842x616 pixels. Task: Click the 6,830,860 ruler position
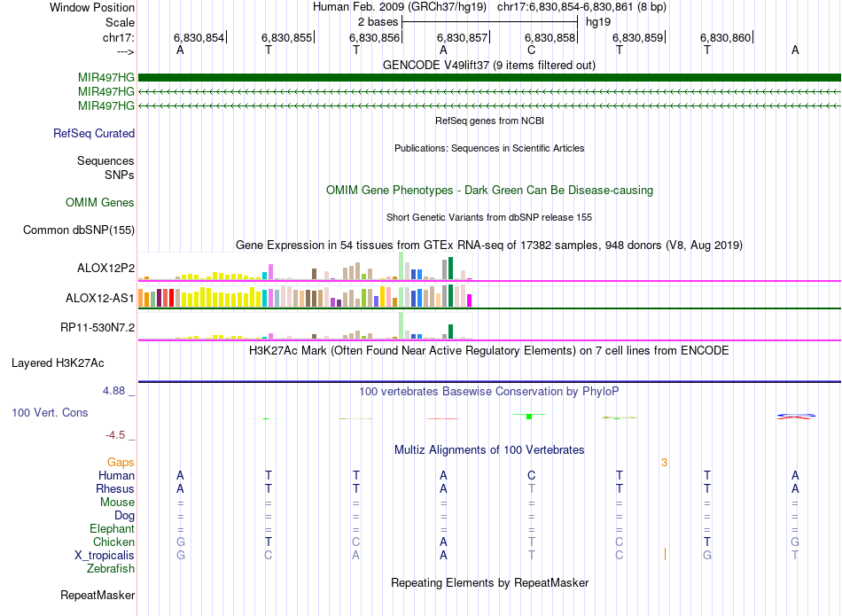(x=725, y=37)
